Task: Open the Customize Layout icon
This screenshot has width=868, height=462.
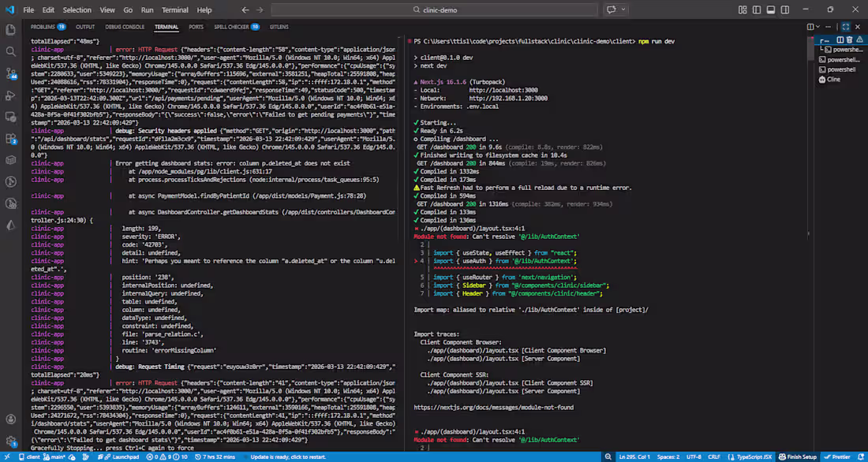Action: click(743, 9)
